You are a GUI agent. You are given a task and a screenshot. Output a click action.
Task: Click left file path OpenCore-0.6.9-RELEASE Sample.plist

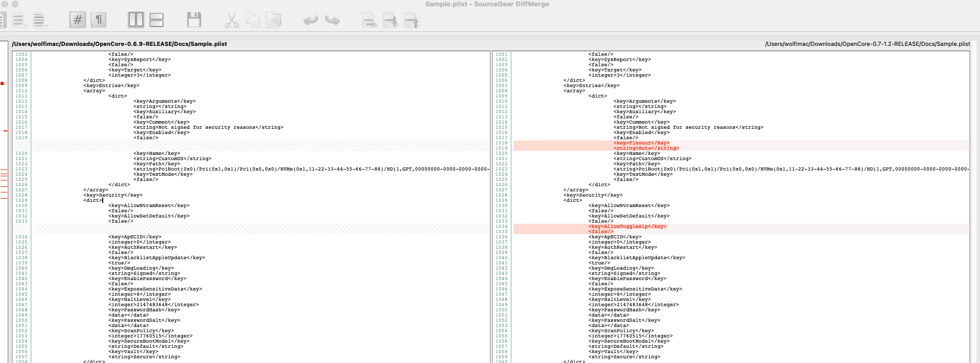pos(119,44)
